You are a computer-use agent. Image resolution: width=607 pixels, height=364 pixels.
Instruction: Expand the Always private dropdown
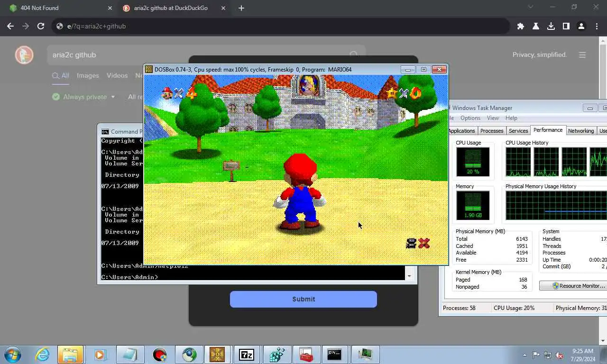83,97
